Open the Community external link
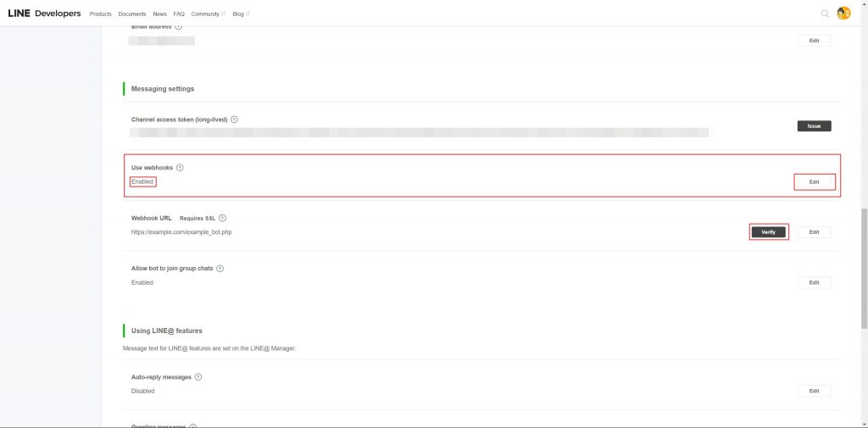The height and width of the screenshot is (428, 868). (208, 14)
